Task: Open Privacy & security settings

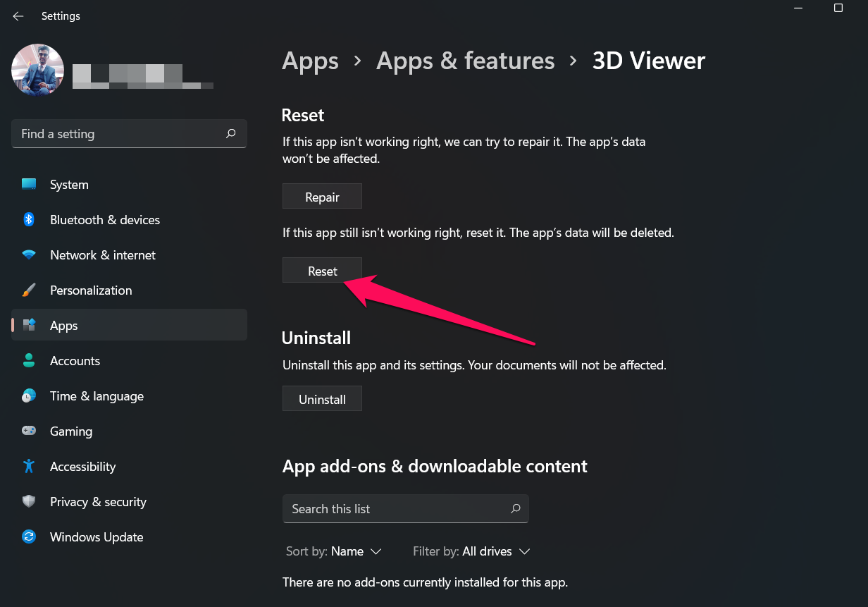Action: (98, 502)
